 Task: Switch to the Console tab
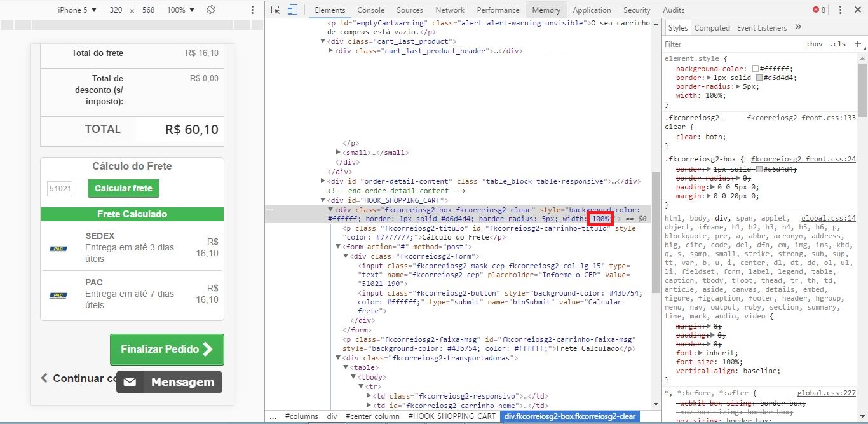click(x=370, y=10)
